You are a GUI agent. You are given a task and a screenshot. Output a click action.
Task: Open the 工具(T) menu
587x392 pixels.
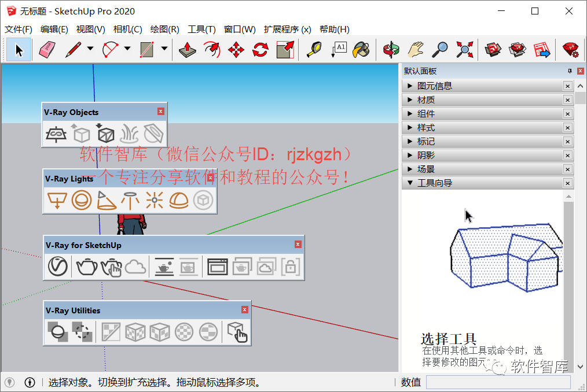pos(202,29)
